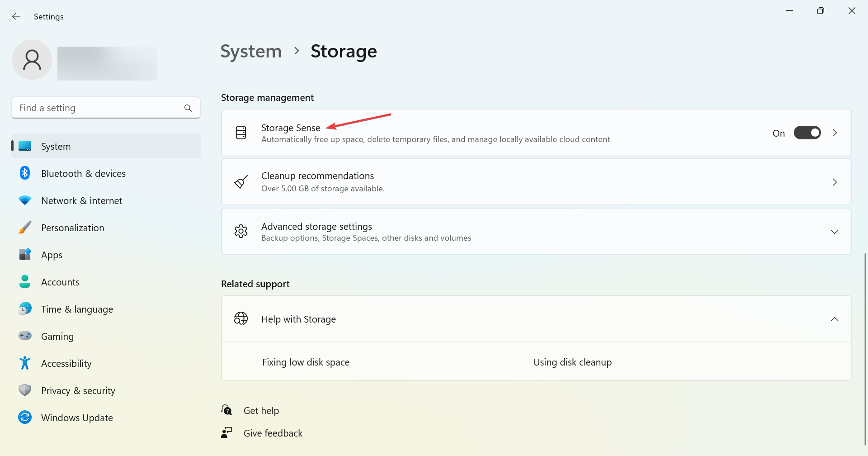Screen dimensions: 868x456
Task: Click the Gaming controller icon
Action: click(x=25, y=336)
